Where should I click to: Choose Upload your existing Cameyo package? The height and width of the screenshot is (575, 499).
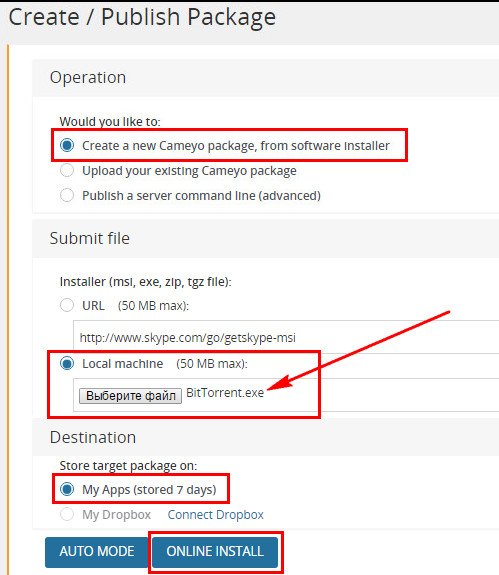67,170
